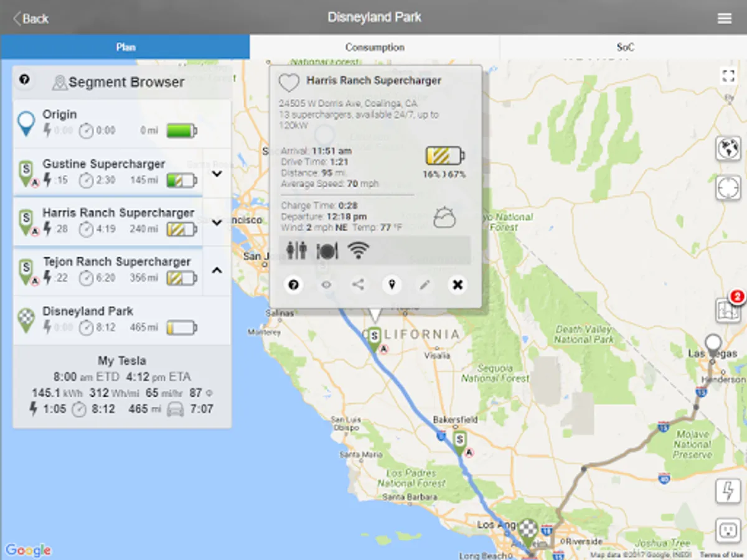Click the 145.1 kWh energy value
The width and height of the screenshot is (747, 560).
(57, 393)
